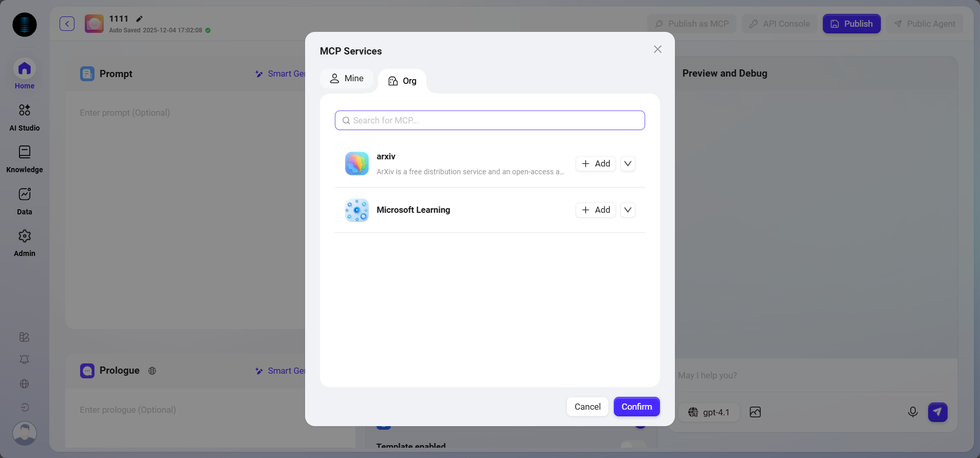This screenshot has width=980, height=458.
Task: Expand the Microsoft Learning details chevron
Action: (628, 210)
